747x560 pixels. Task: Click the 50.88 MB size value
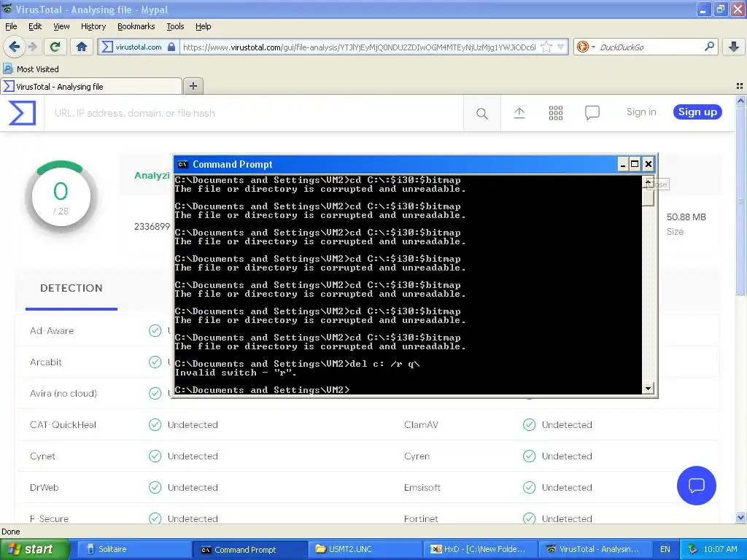686,217
